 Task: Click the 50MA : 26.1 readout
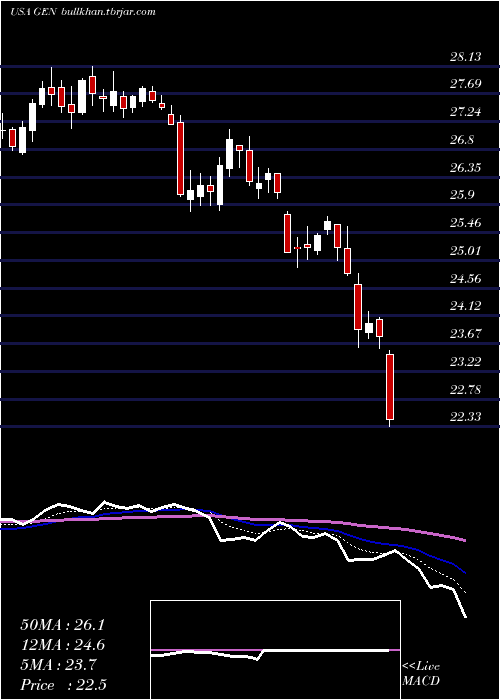pyautogui.click(x=62, y=625)
